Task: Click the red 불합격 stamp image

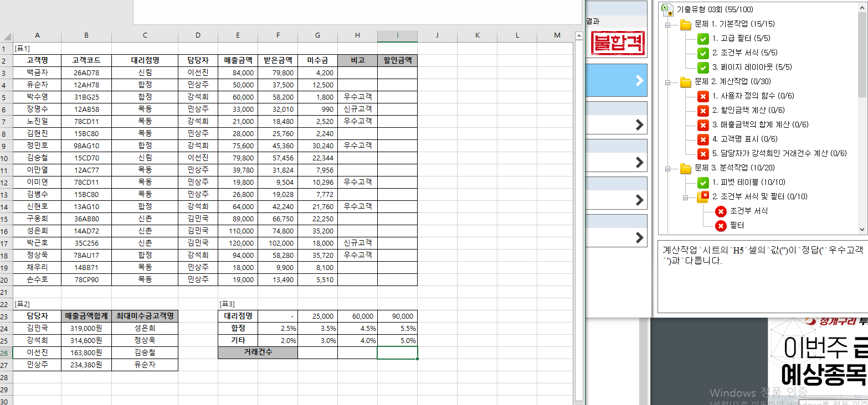Action: pyautogui.click(x=618, y=43)
